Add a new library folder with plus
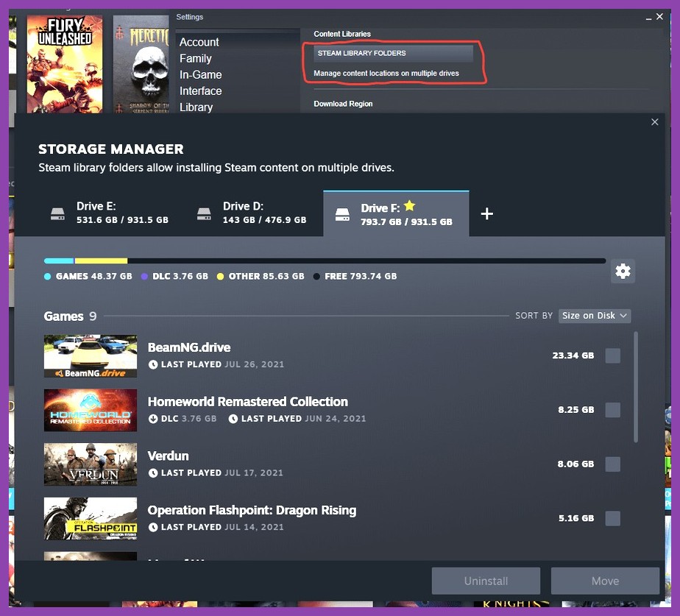Image resolution: width=680 pixels, height=616 pixels. tap(486, 213)
